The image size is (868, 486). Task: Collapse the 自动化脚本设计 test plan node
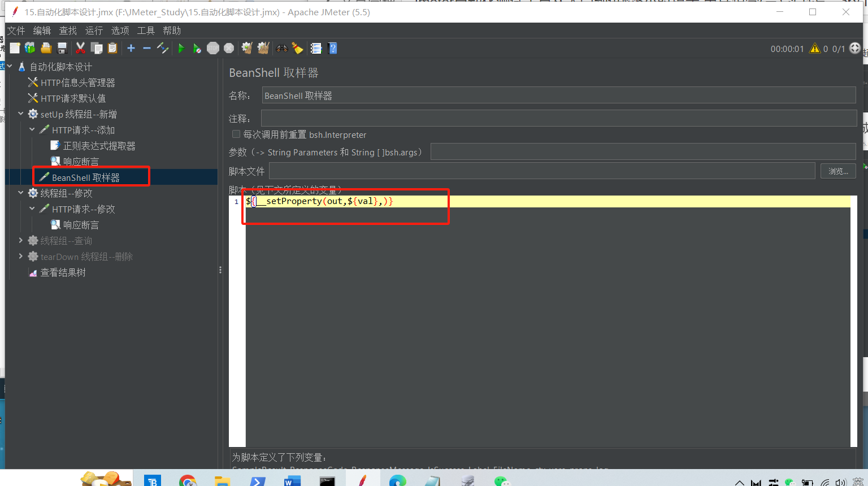10,67
